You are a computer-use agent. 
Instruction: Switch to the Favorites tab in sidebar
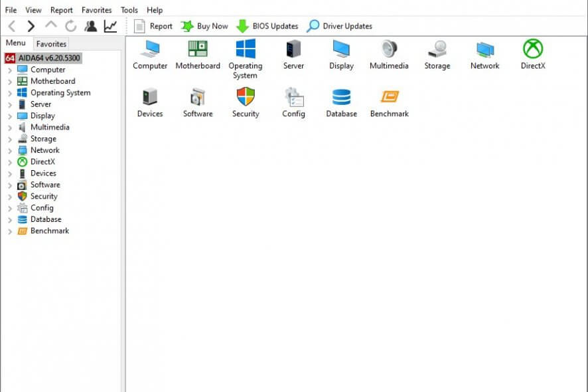click(x=51, y=44)
